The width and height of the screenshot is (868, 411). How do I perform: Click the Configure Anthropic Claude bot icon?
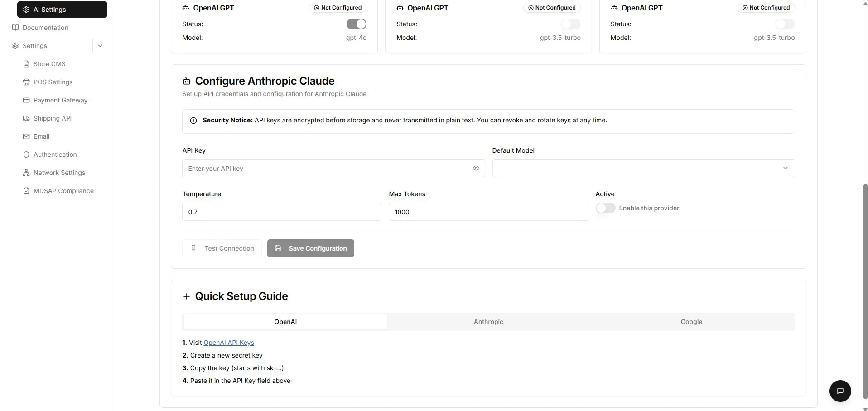click(x=187, y=81)
